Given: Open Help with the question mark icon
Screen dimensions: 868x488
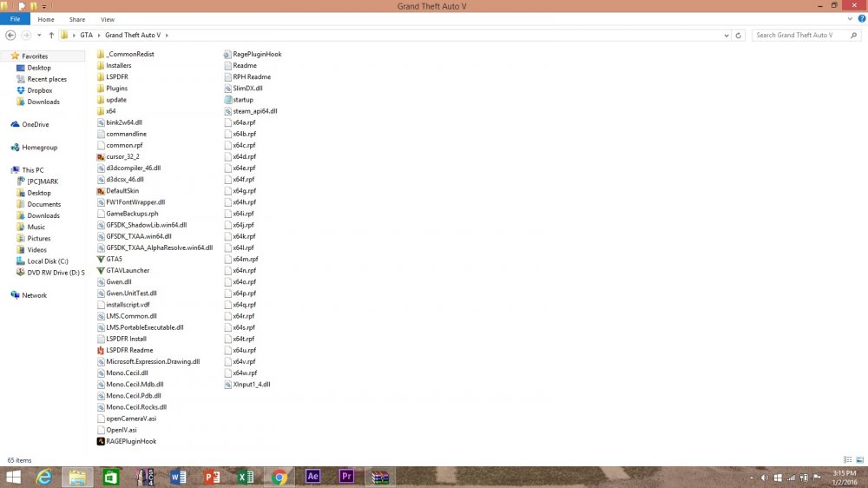Looking at the screenshot, I should pos(862,19).
